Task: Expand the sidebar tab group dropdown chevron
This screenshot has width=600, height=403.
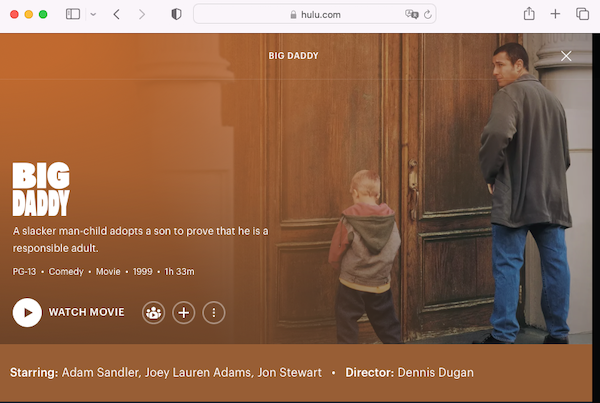Action: click(x=93, y=15)
